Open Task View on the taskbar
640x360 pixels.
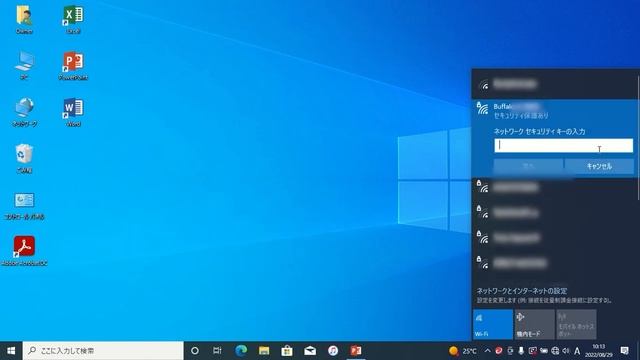coord(217,351)
